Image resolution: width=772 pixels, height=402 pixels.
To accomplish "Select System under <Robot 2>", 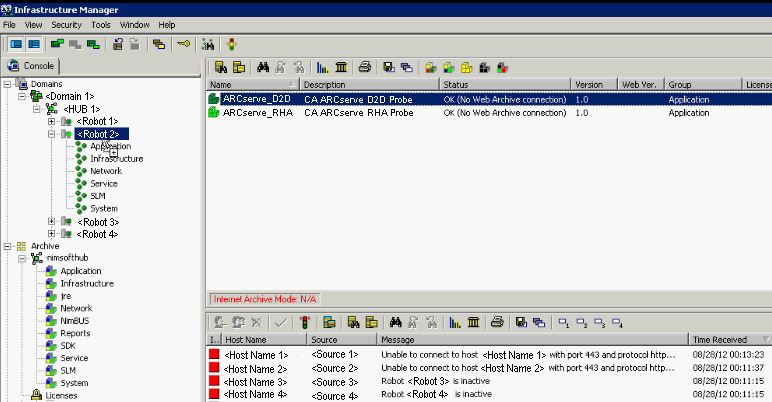I will tap(104, 208).
